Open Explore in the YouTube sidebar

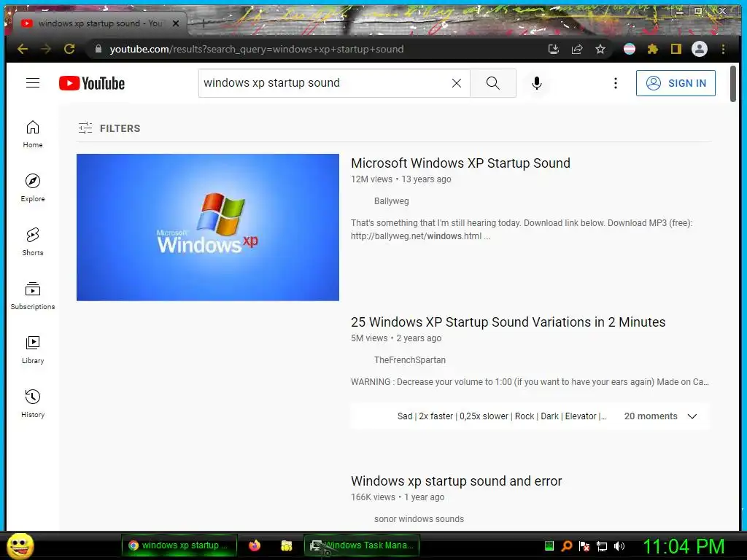[x=33, y=188]
